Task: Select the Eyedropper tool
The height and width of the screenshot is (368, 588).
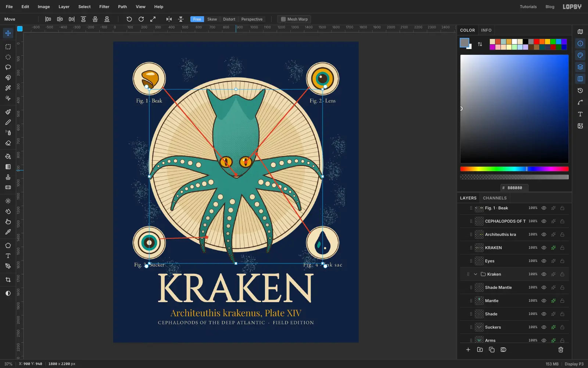Action: (x=8, y=232)
